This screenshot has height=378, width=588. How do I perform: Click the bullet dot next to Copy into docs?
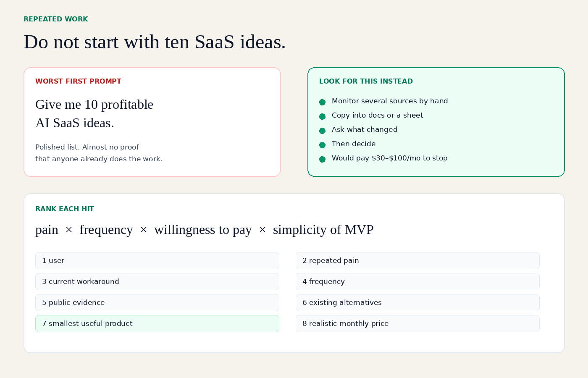323,116
